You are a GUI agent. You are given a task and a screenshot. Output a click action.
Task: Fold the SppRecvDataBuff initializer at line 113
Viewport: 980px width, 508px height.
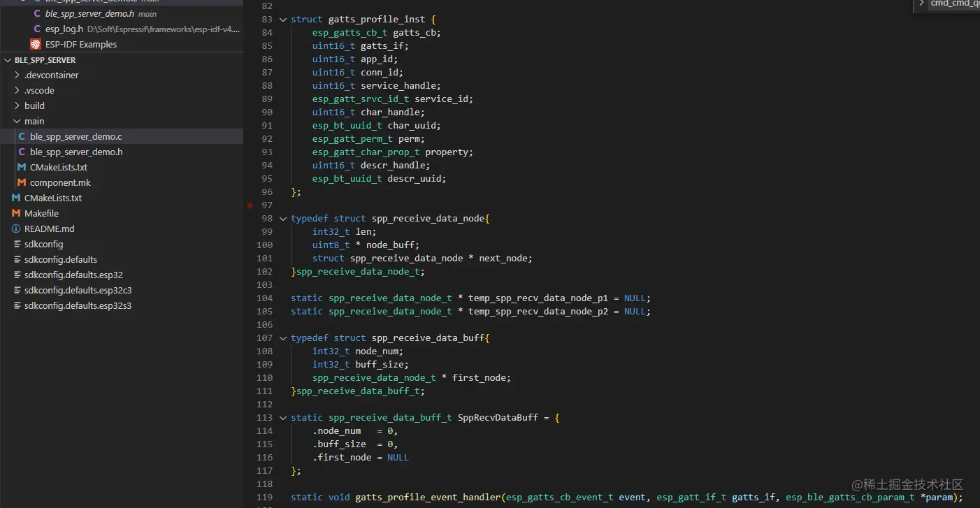(283, 418)
